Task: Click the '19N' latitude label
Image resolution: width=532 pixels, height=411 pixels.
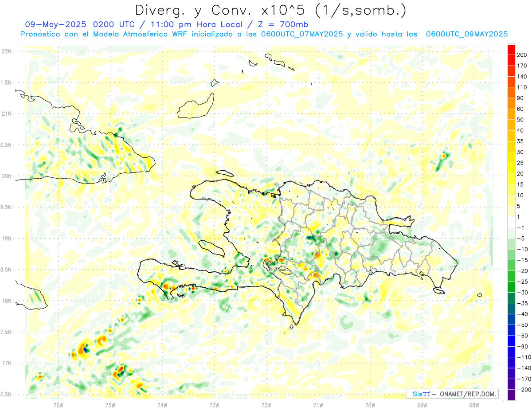Action: (7, 239)
